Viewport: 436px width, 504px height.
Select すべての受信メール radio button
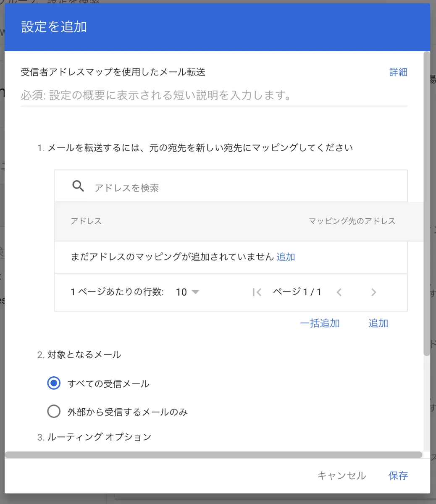54,383
